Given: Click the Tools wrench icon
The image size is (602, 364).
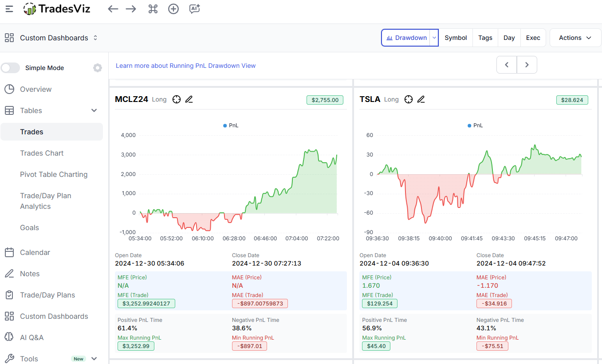Looking at the screenshot, I should click(9, 359).
